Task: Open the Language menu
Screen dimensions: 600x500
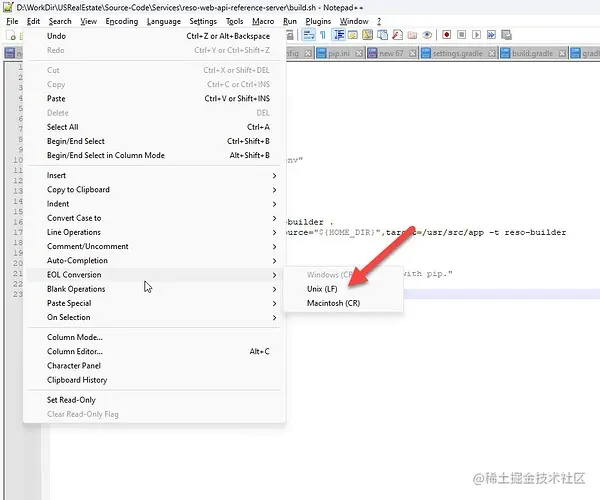Action: click(x=163, y=21)
